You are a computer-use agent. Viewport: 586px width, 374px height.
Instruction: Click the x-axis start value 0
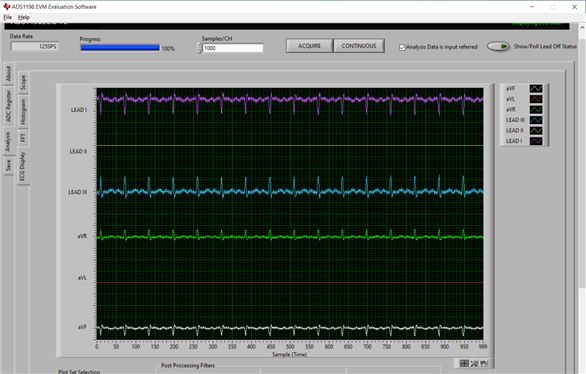97,347
